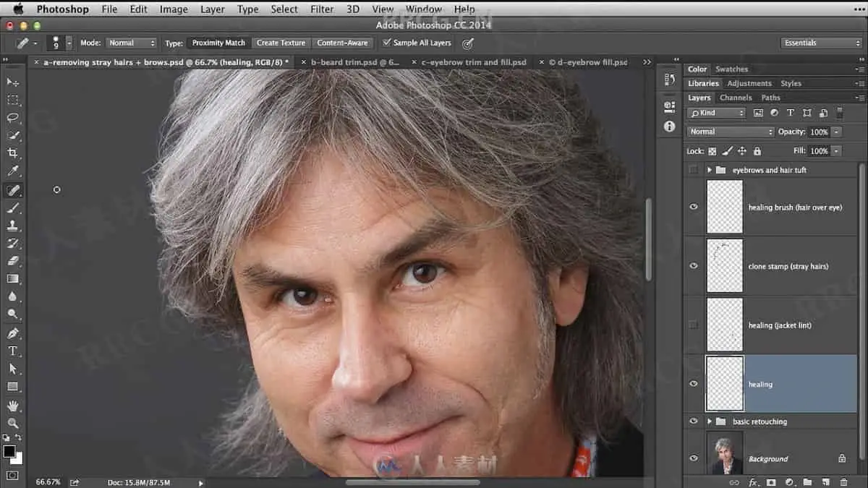Image resolution: width=868 pixels, height=488 pixels.
Task: Select the Zoom tool
Action: (12, 424)
